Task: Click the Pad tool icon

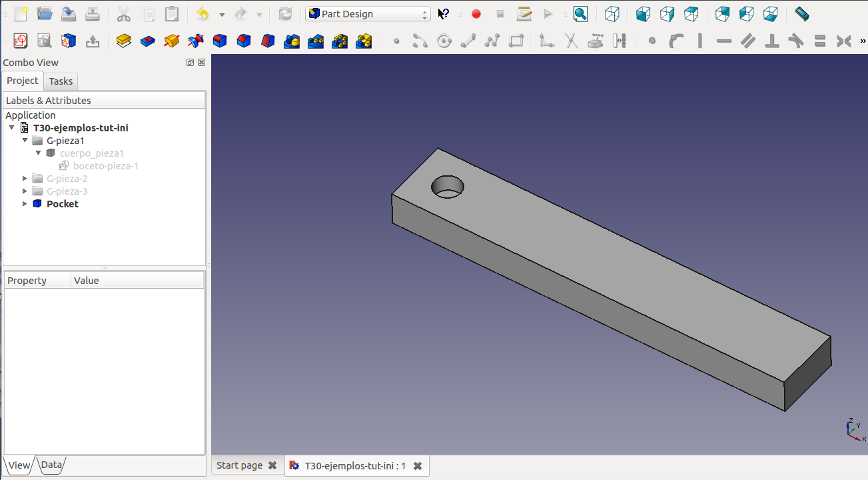Action: pyautogui.click(x=124, y=41)
